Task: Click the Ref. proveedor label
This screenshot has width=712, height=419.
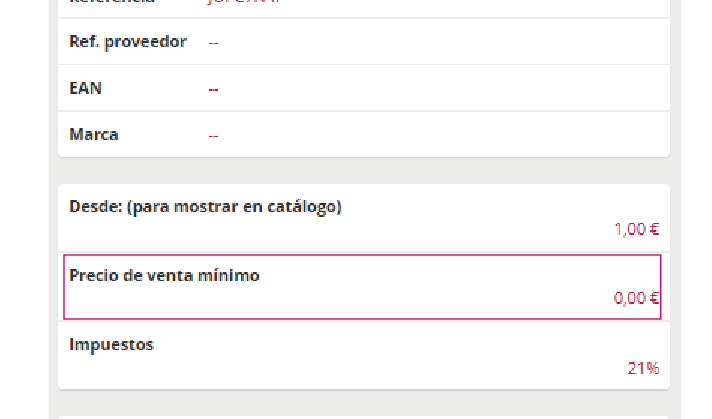Action: (x=127, y=42)
